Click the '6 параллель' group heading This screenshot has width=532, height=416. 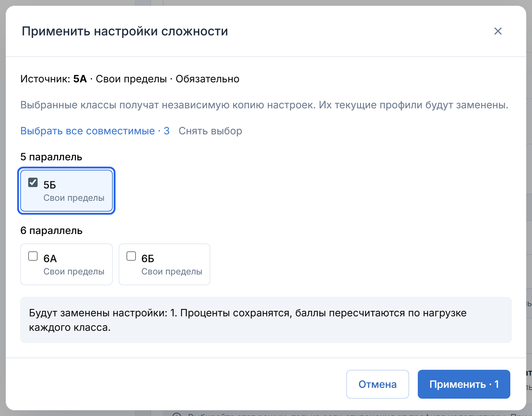pyautogui.click(x=51, y=231)
